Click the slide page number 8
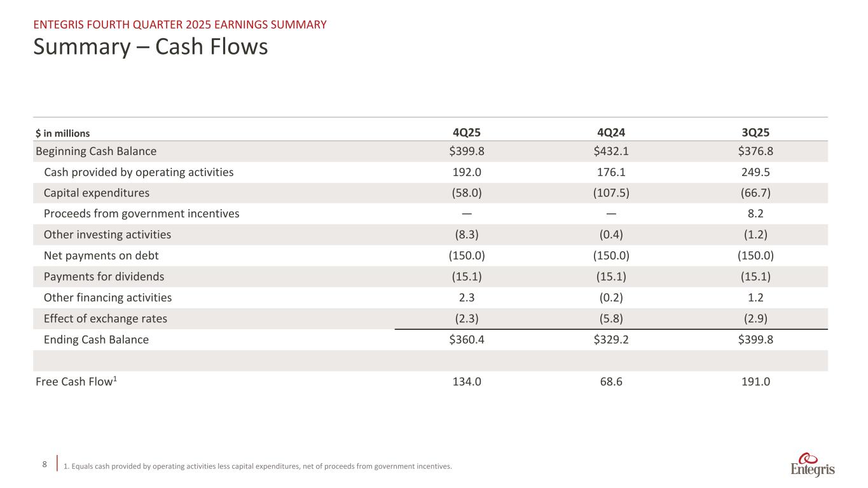 tap(45, 464)
